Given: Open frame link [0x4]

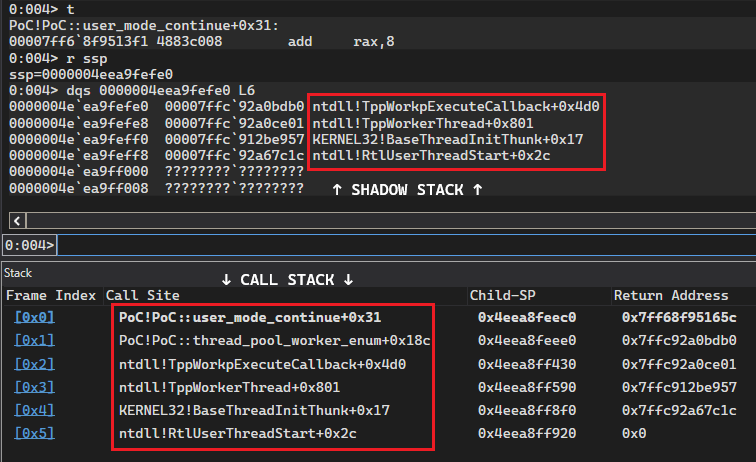Looking at the screenshot, I should [34, 410].
